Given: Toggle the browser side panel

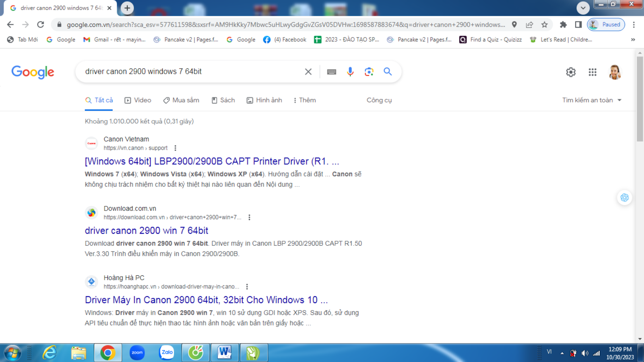Looking at the screenshot, I should [x=578, y=25].
